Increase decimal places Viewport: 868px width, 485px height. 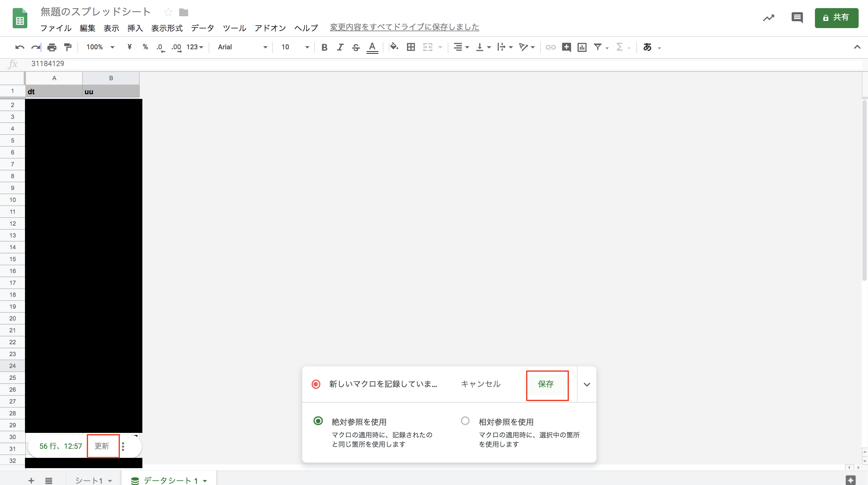(176, 47)
